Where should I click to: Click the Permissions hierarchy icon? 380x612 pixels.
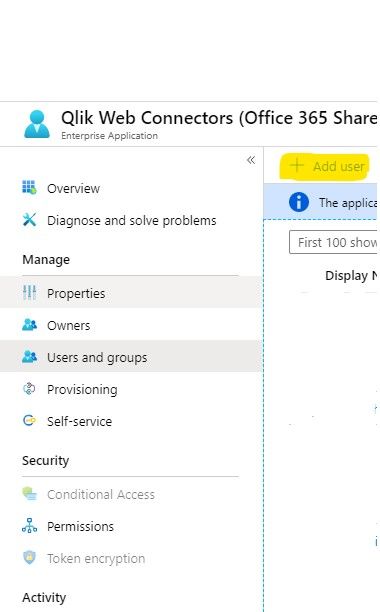click(29, 526)
